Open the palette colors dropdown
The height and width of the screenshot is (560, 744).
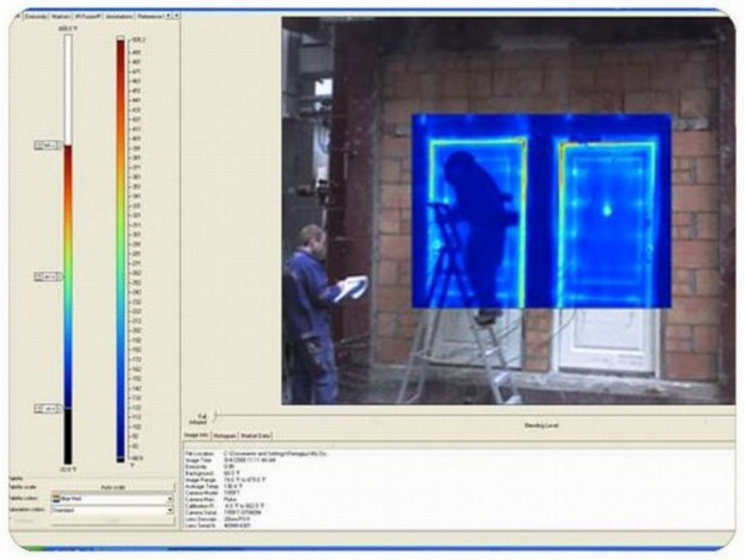click(170, 499)
